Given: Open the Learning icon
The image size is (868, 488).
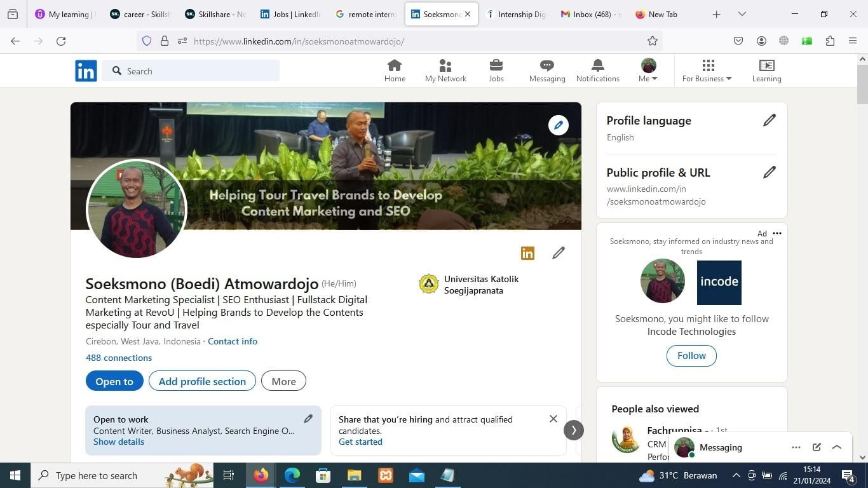Looking at the screenshot, I should pos(767,71).
